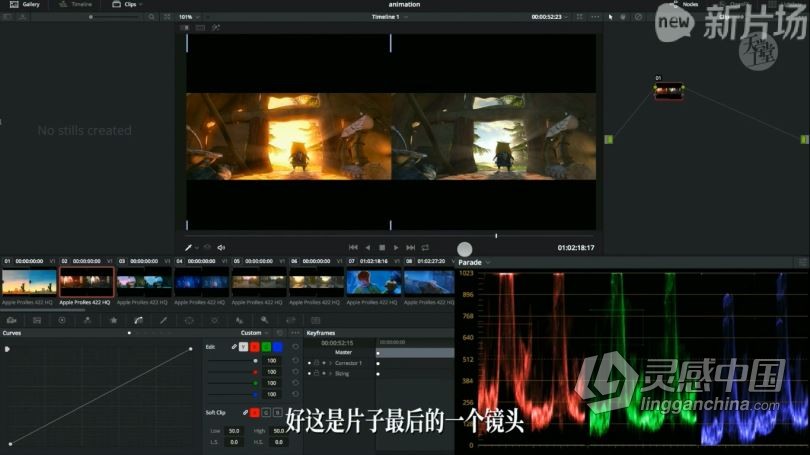Reset the green intensity value

pos(295,383)
